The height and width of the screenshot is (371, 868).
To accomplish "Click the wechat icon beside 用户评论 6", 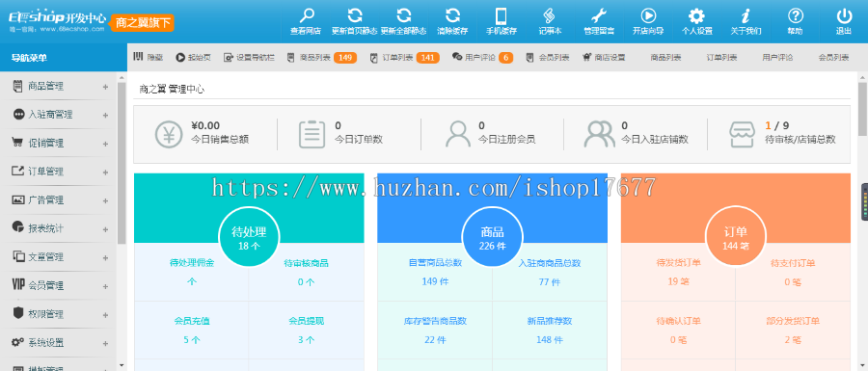I will [x=457, y=57].
